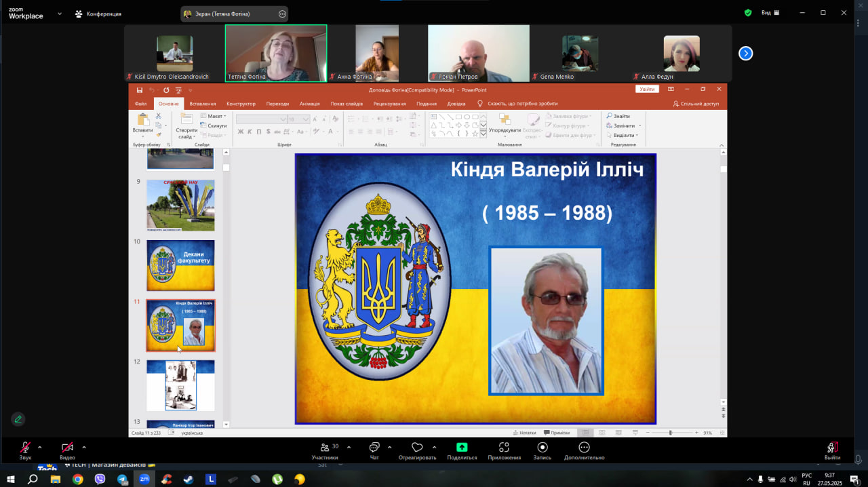Click the Bold Ж formatting icon

coord(240,132)
